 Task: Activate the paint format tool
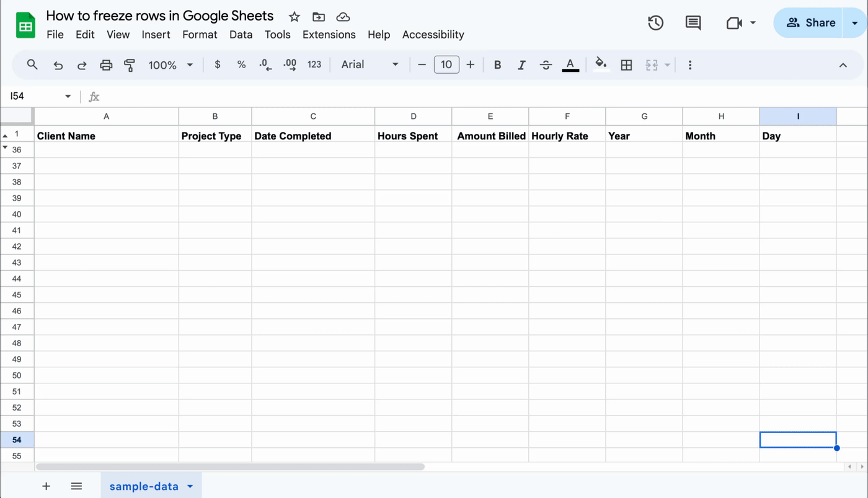point(130,65)
